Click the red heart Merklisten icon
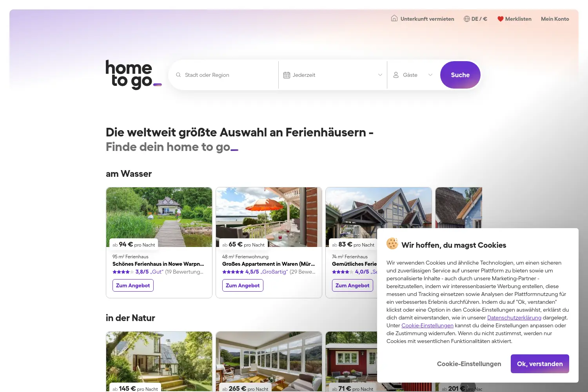 501,19
